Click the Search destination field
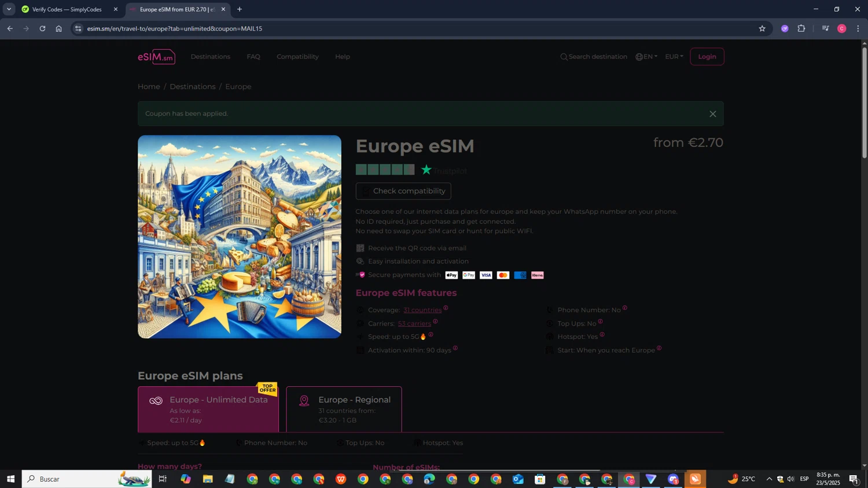868x488 pixels. [x=594, y=57]
